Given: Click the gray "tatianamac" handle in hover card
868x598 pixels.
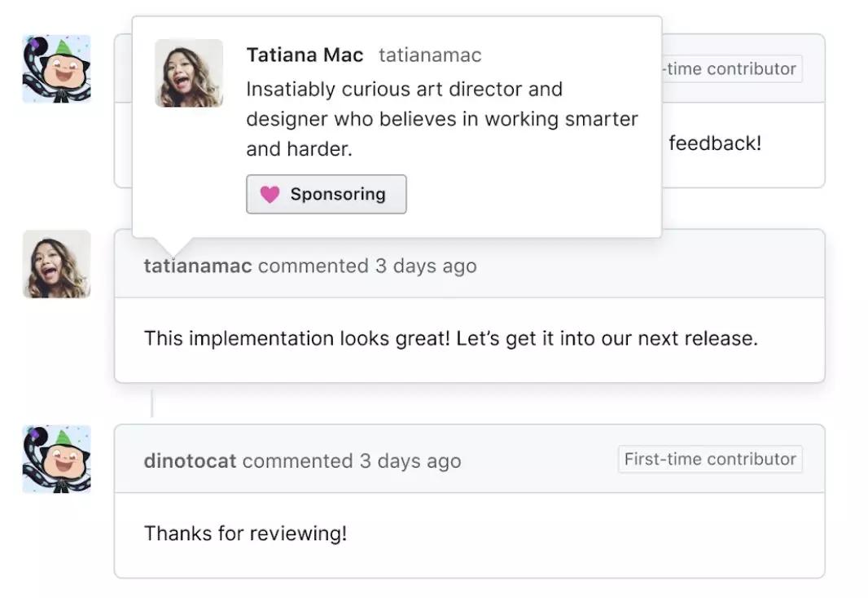Looking at the screenshot, I should pos(430,55).
